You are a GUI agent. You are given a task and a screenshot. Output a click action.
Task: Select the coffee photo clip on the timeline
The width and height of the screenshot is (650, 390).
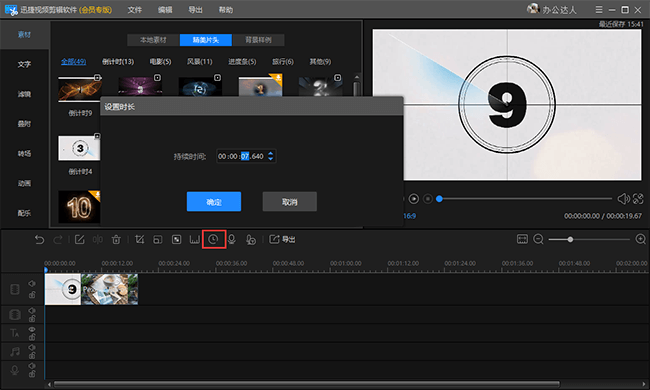pyautogui.click(x=109, y=289)
